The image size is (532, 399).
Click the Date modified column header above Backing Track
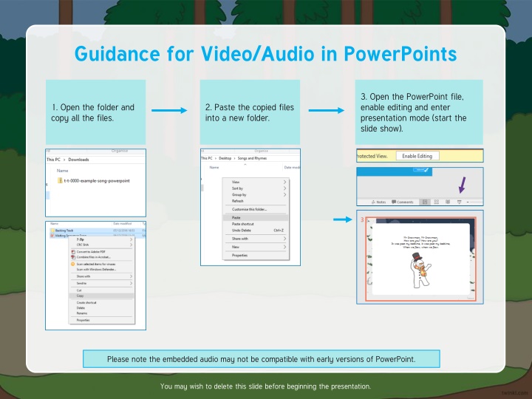(x=123, y=224)
